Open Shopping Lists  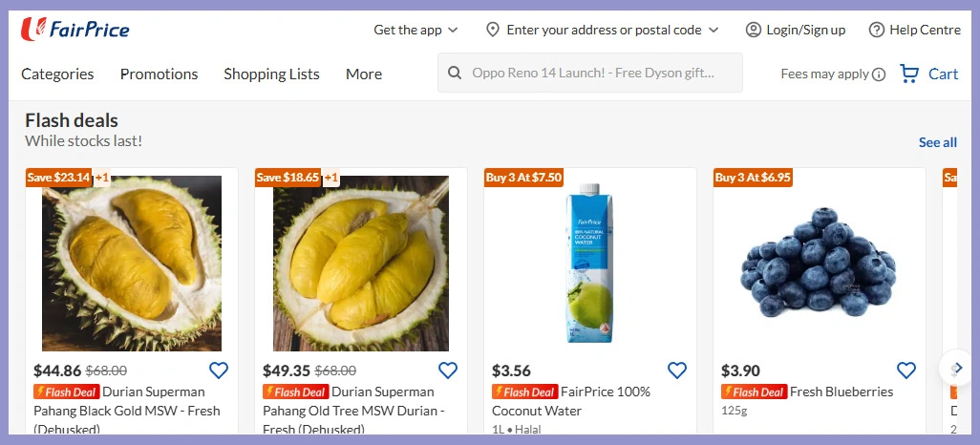click(x=271, y=74)
